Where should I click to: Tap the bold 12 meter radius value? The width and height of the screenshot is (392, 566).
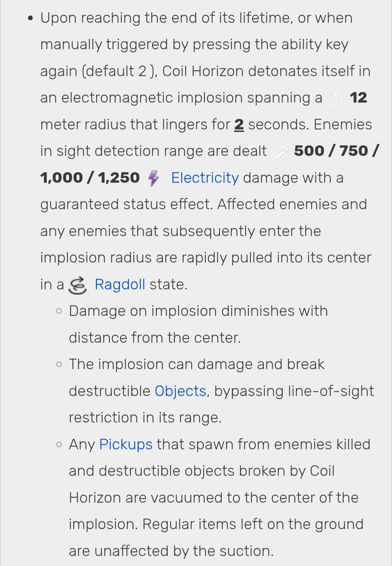[x=358, y=98]
